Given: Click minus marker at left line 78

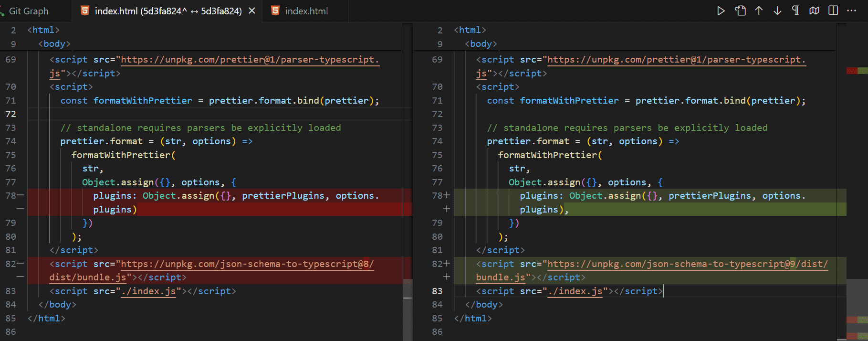Looking at the screenshot, I should pos(21,195).
